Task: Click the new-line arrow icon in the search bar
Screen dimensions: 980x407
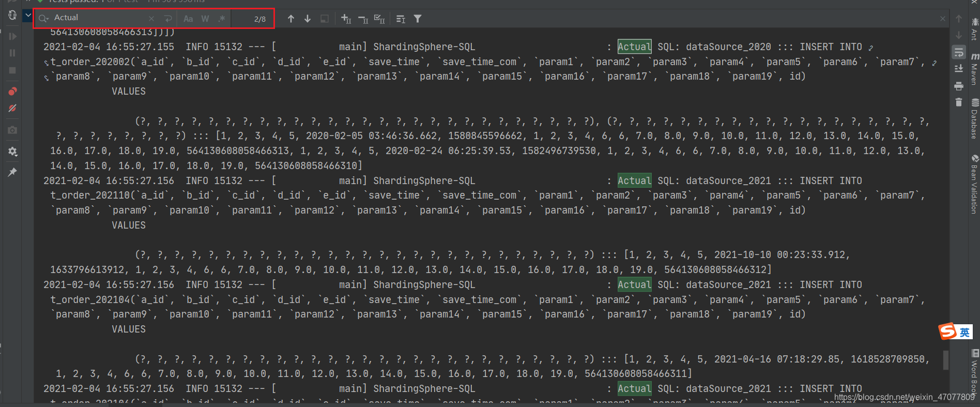Action: click(168, 19)
